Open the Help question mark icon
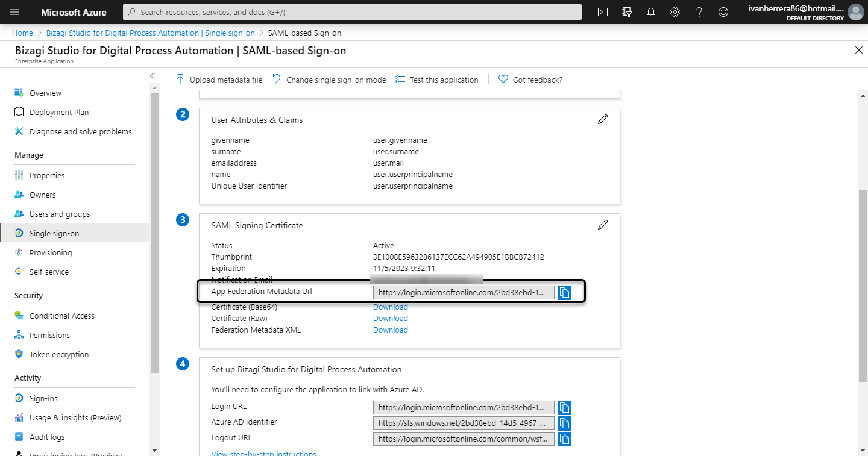This screenshot has width=868, height=456. (x=699, y=12)
